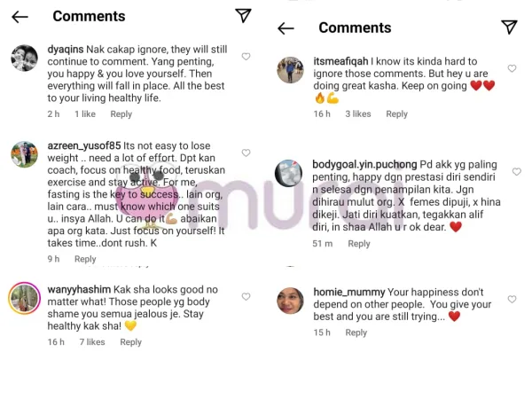Open azreen_yusof85's profile picture

pos(24,154)
